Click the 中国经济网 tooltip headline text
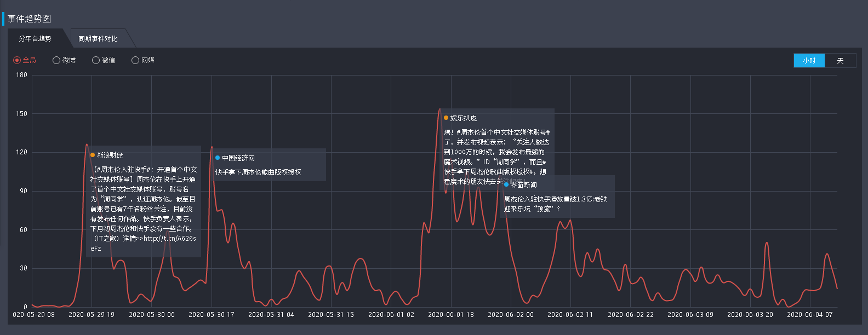Screen dimensions: 868x335 pyautogui.click(x=258, y=172)
